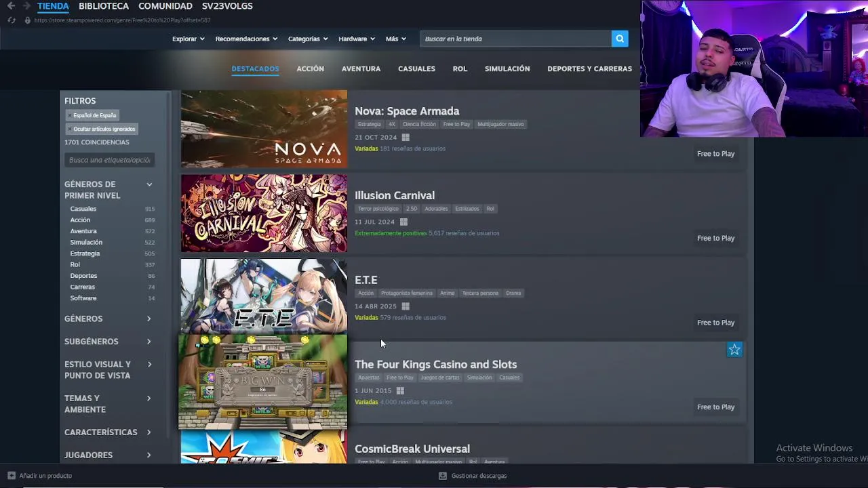This screenshot has width=868, height=488.
Task: Select the Simulación genre tab
Action: 507,68
